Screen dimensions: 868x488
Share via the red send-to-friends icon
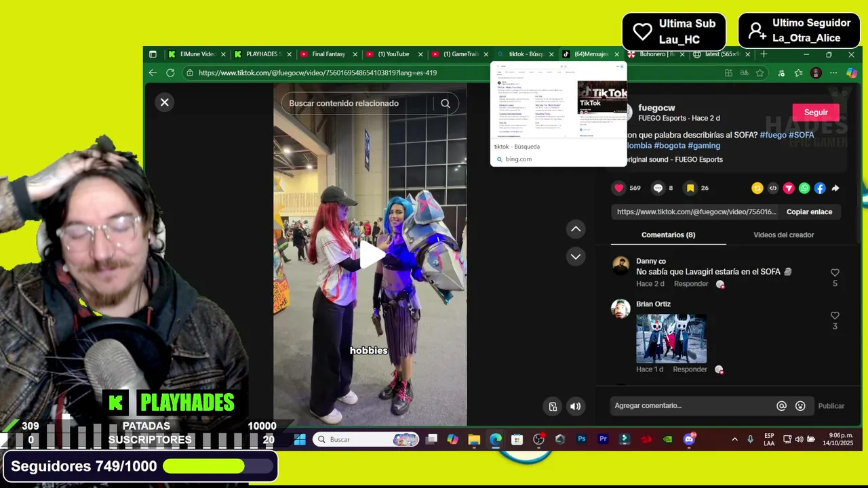(789, 188)
